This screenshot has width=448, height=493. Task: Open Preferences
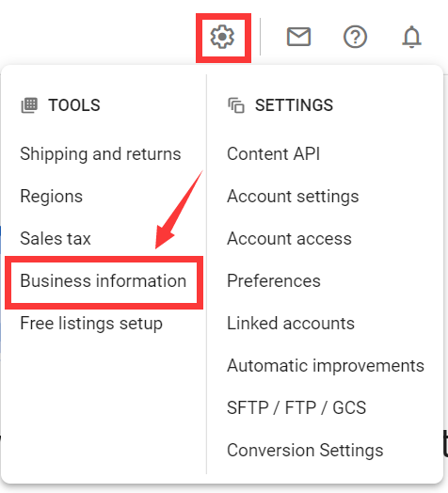274,280
